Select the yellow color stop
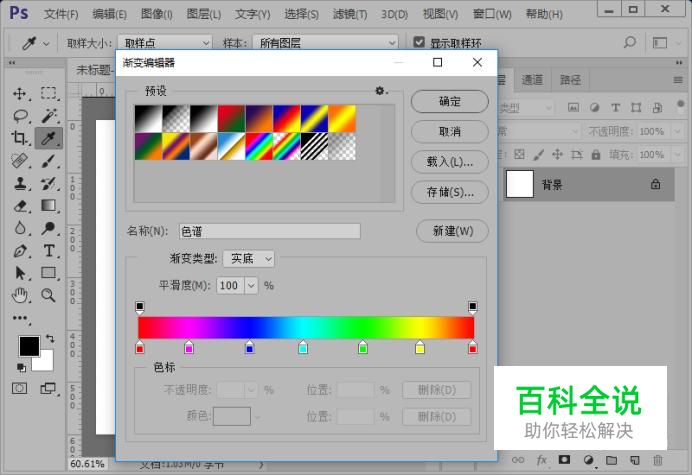 coord(420,347)
